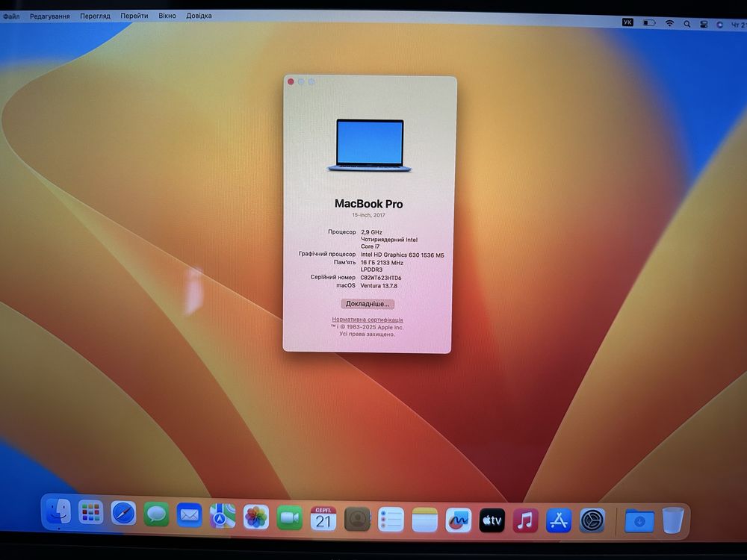Open the Trash in the Dock
747x560 pixels.
[673, 520]
